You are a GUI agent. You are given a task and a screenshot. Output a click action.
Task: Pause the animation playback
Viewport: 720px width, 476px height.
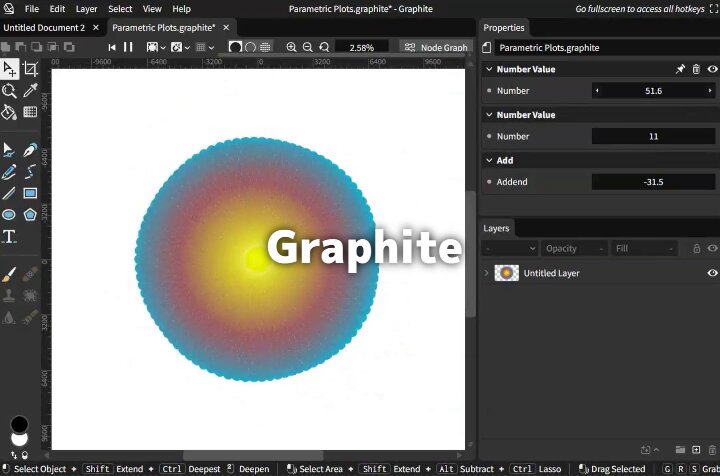point(128,47)
